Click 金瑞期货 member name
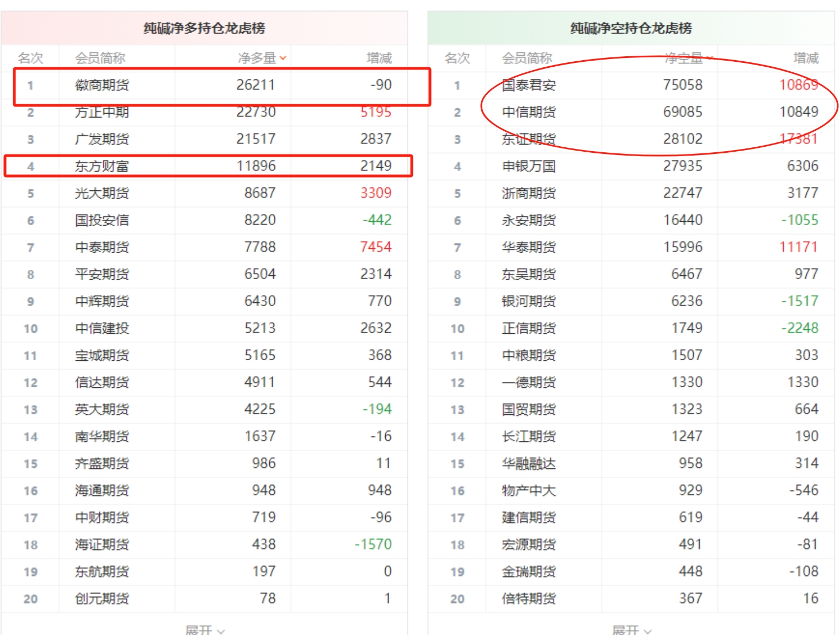 [529, 572]
